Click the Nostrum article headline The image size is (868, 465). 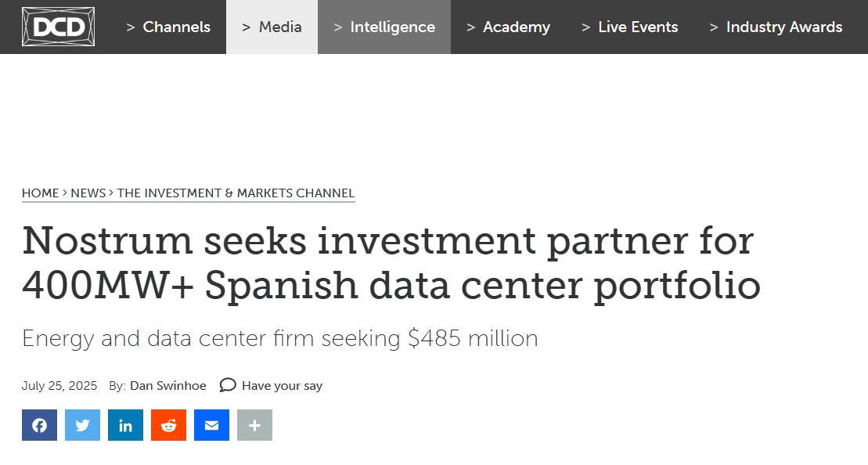[391, 263]
